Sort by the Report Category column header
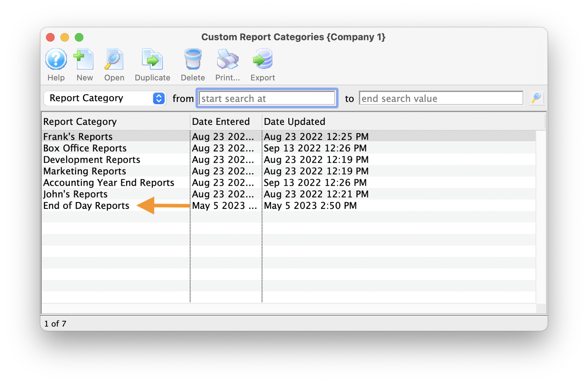 [116, 122]
